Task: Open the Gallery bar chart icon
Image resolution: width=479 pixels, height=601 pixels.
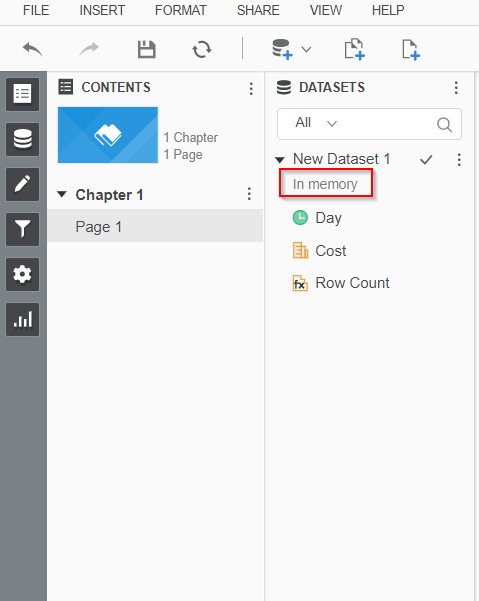Action: 22,319
